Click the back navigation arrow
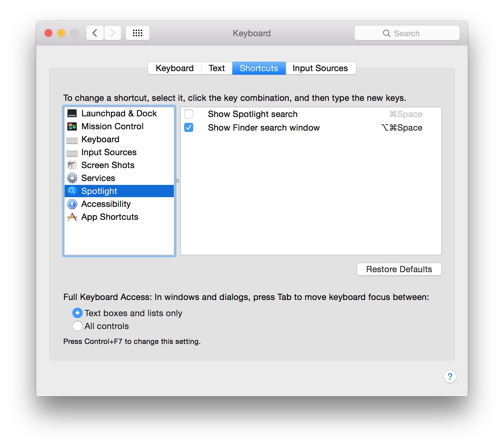Screen dimensions: 504x448 click(x=95, y=33)
